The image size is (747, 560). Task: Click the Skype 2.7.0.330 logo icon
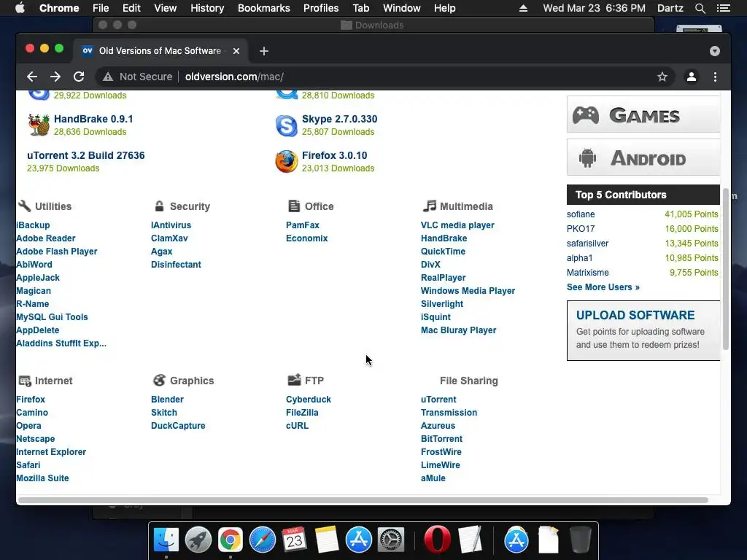click(286, 125)
